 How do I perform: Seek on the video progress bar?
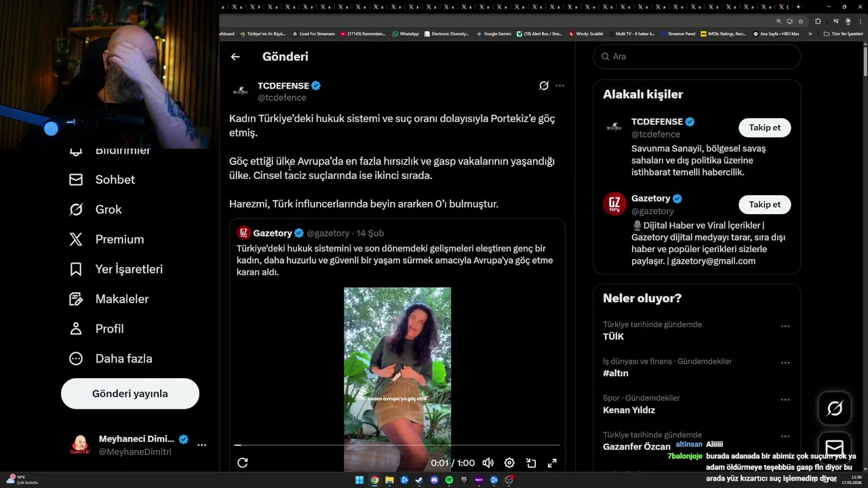coord(397,445)
